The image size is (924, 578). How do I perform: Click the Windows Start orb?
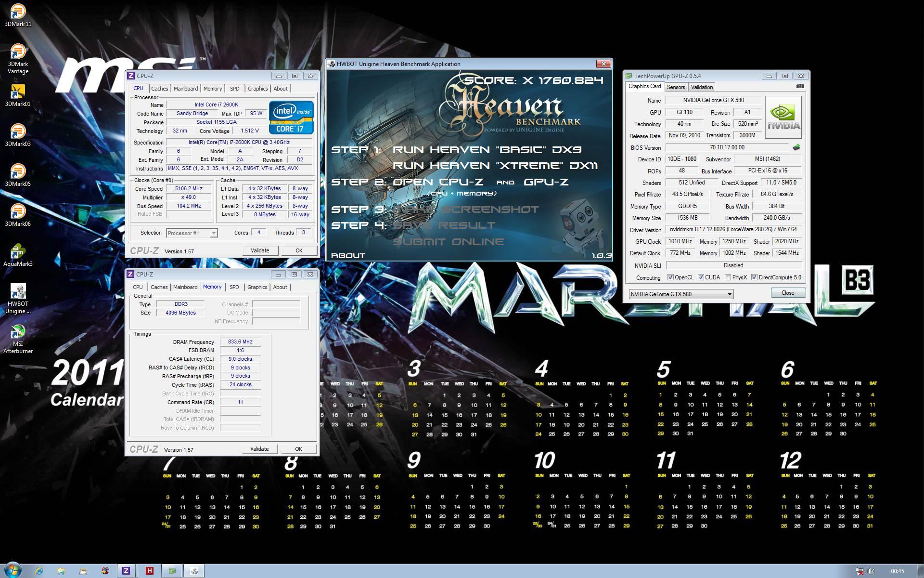13,570
